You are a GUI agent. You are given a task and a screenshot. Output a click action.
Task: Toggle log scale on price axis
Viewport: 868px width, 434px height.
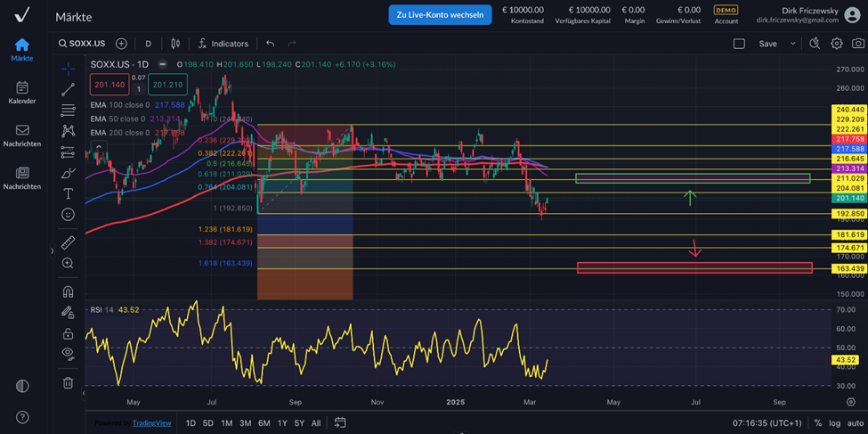(835, 423)
